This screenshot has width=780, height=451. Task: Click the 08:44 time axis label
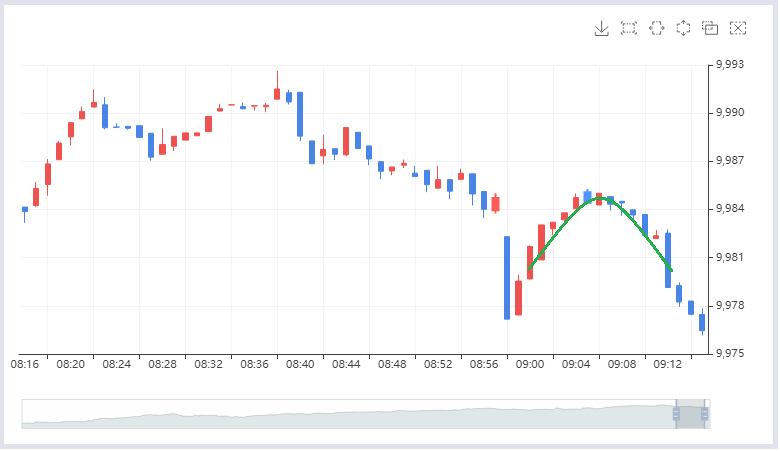346,364
